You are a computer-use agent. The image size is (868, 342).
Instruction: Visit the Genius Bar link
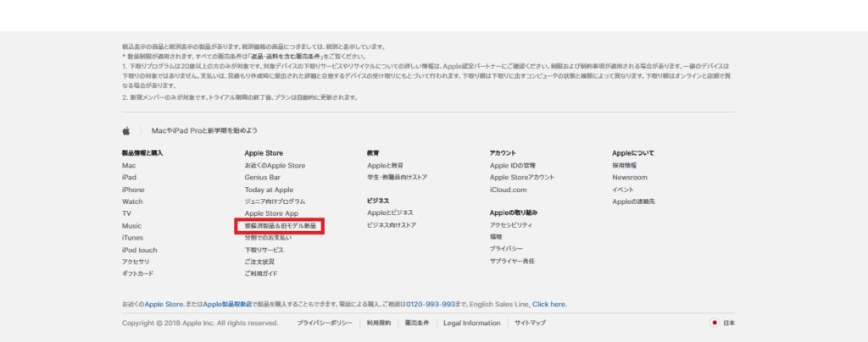pyautogui.click(x=263, y=178)
